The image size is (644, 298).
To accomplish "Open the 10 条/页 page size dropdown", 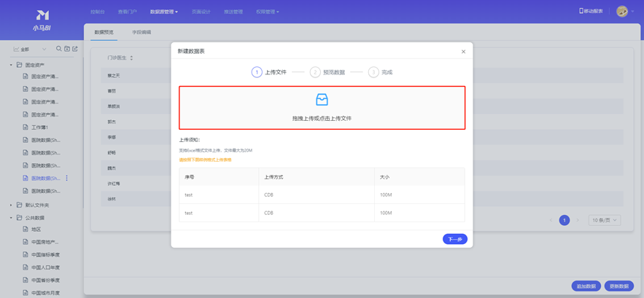I will point(605,220).
